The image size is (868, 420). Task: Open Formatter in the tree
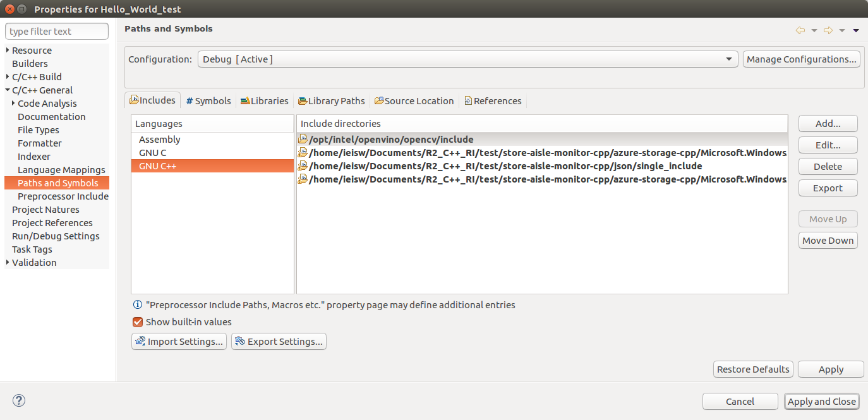(x=39, y=143)
